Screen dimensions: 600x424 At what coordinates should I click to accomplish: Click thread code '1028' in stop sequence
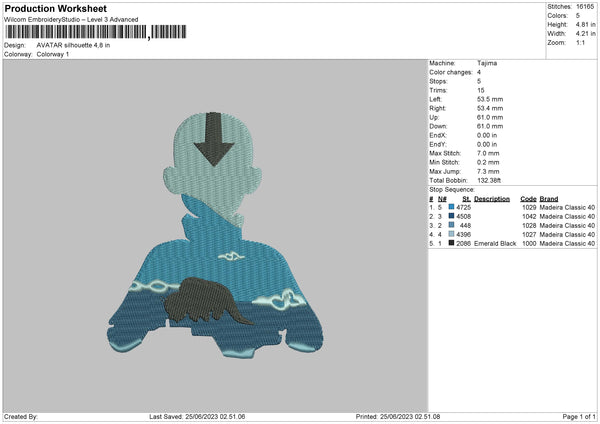529,225
